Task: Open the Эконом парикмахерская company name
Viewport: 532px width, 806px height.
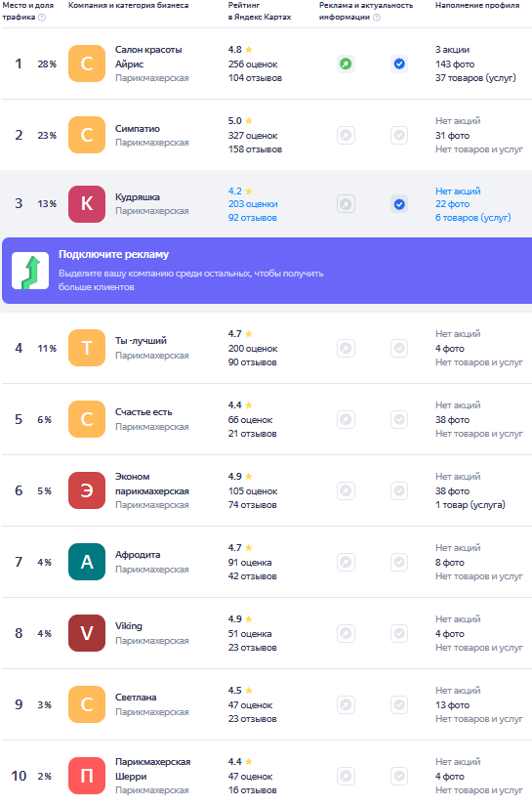Action: [x=152, y=484]
